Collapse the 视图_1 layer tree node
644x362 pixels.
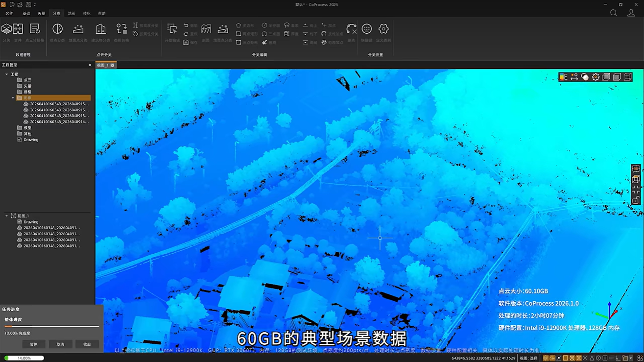click(x=6, y=216)
